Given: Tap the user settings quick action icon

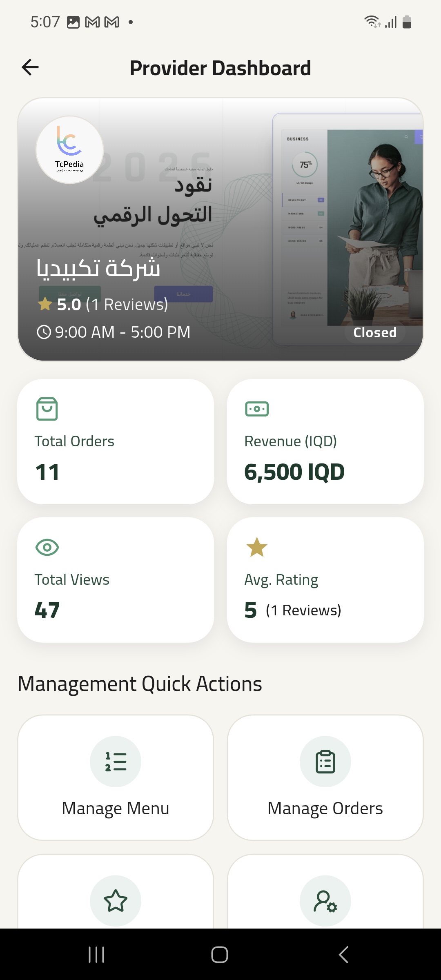Looking at the screenshot, I should coord(325,900).
